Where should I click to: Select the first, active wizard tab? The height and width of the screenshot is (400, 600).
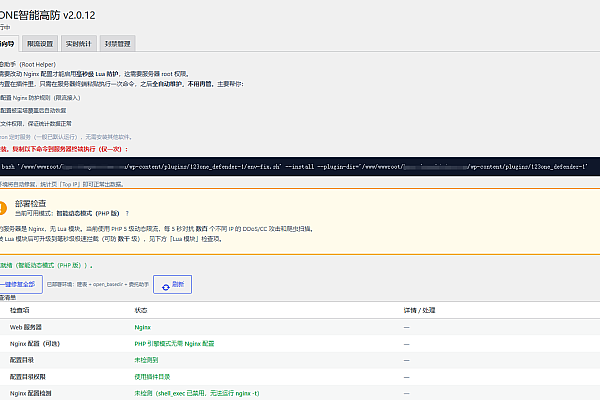tap(8, 44)
